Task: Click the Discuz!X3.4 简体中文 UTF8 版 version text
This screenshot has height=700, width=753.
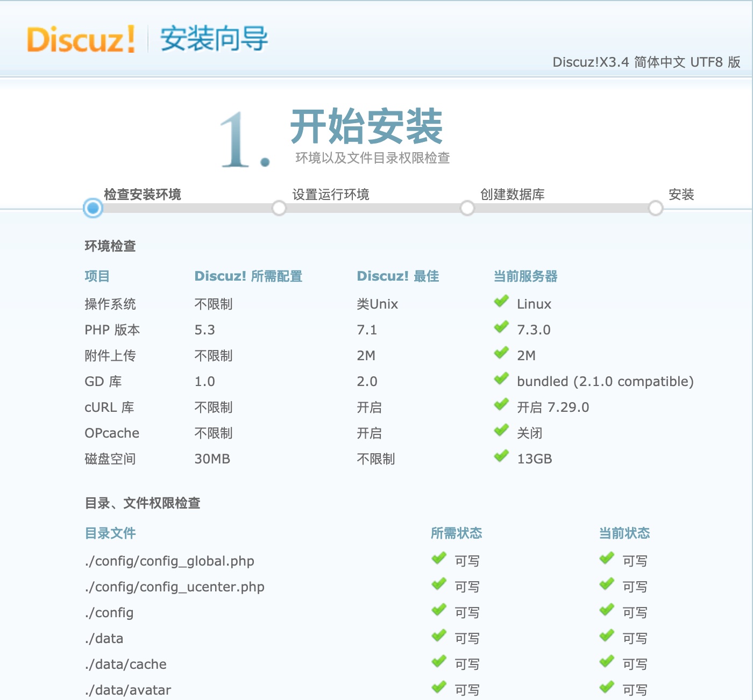Action: pos(647,62)
